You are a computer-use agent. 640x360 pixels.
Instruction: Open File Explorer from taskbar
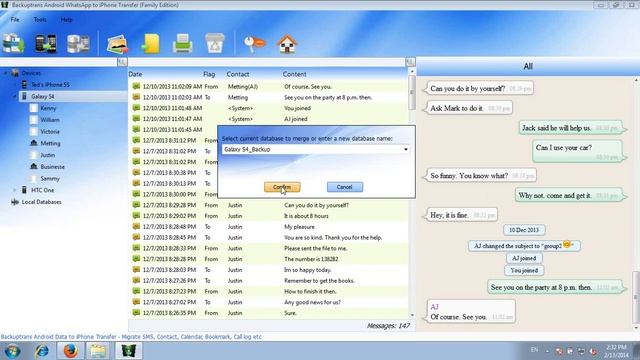[x=98, y=351]
